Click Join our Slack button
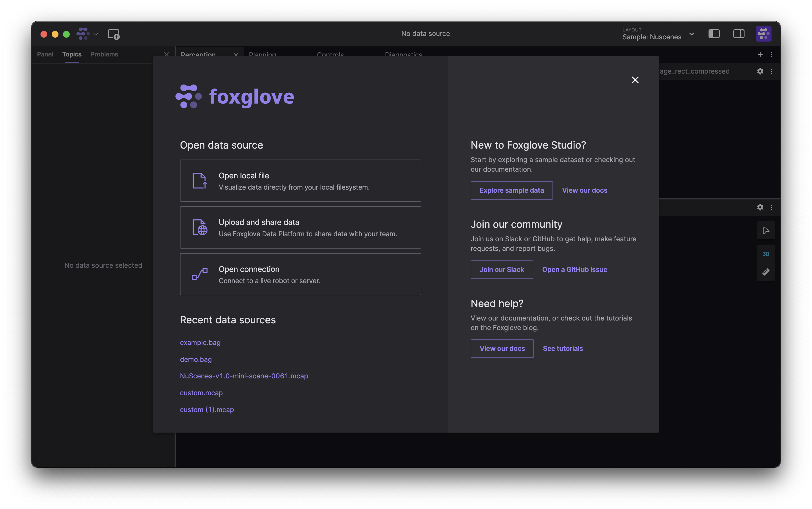Viewport: 812px width, 509px height. click(x=502, y=270)
